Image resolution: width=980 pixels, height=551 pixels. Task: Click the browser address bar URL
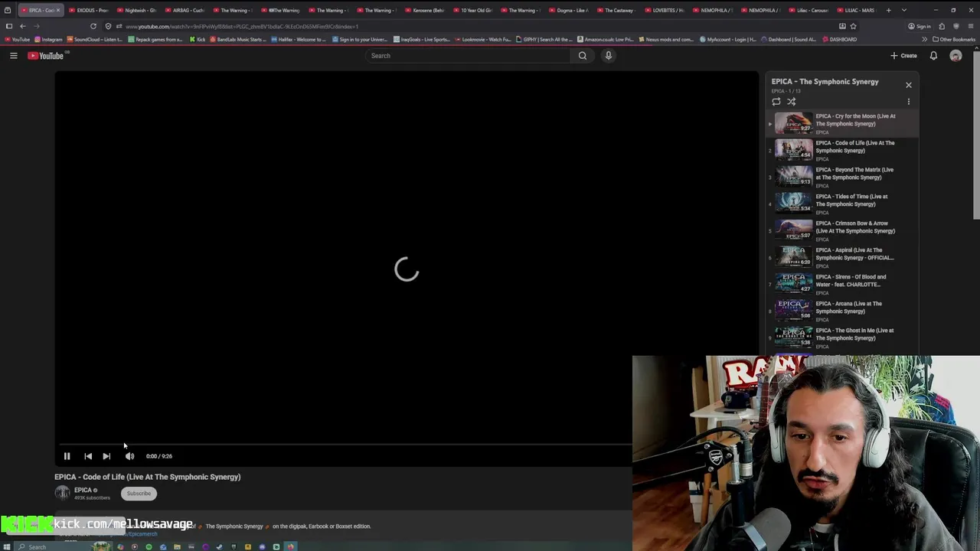(x=241, y=26)
